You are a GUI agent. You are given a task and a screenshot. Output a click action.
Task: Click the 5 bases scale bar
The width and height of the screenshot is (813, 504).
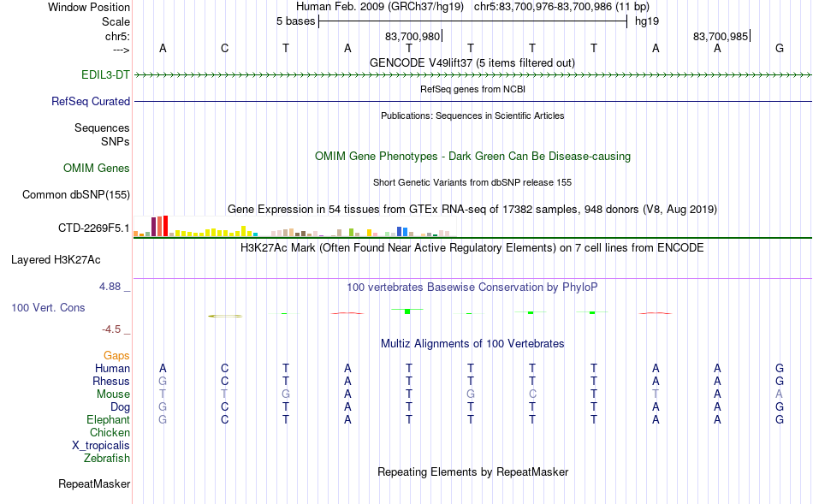pyautogui.click(x=473, y=21)
